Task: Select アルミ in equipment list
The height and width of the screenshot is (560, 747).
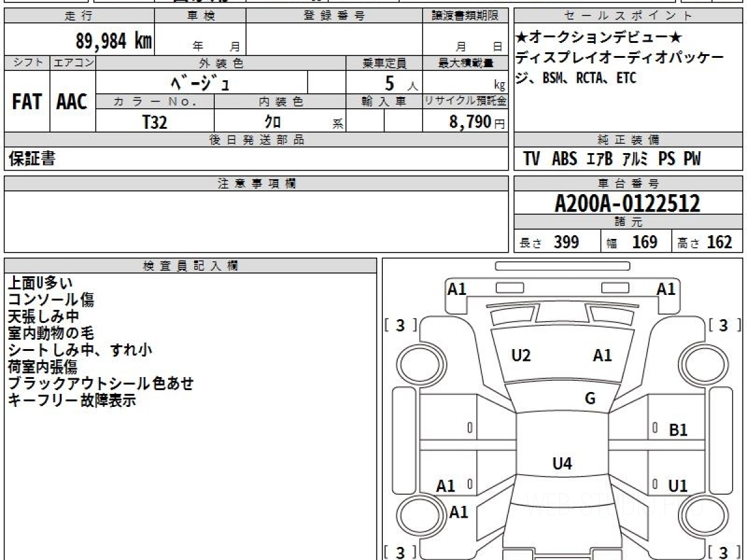Action: [636, 159]
